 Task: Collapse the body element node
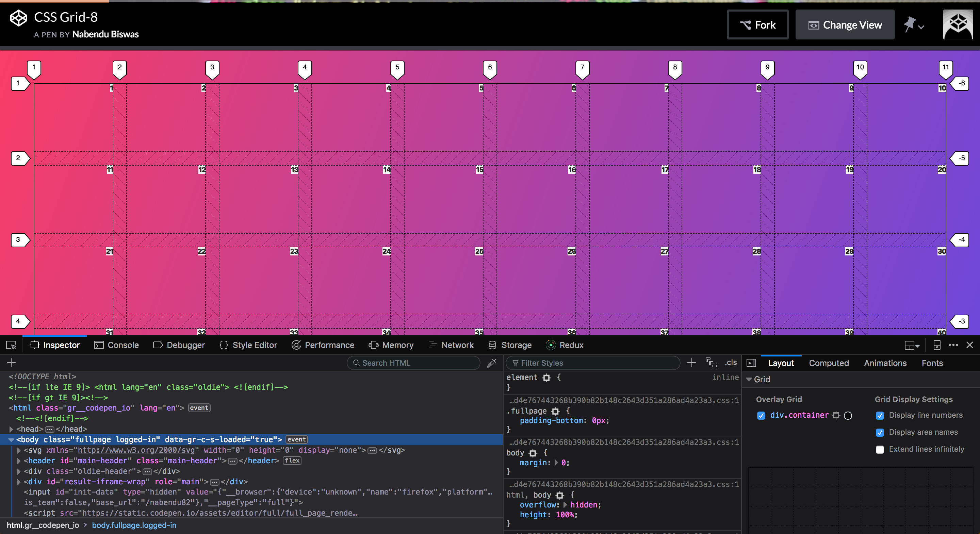[x=11, y=440]
